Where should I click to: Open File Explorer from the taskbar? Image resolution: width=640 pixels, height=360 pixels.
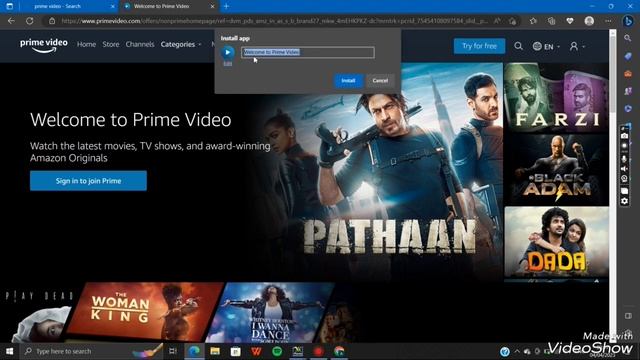point(215,351)
